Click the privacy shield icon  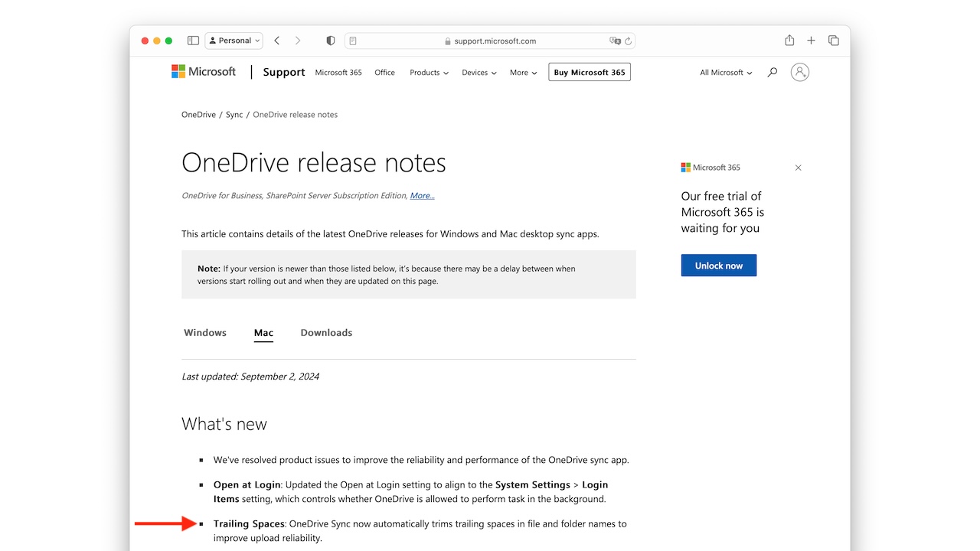(x=331, y=41)
